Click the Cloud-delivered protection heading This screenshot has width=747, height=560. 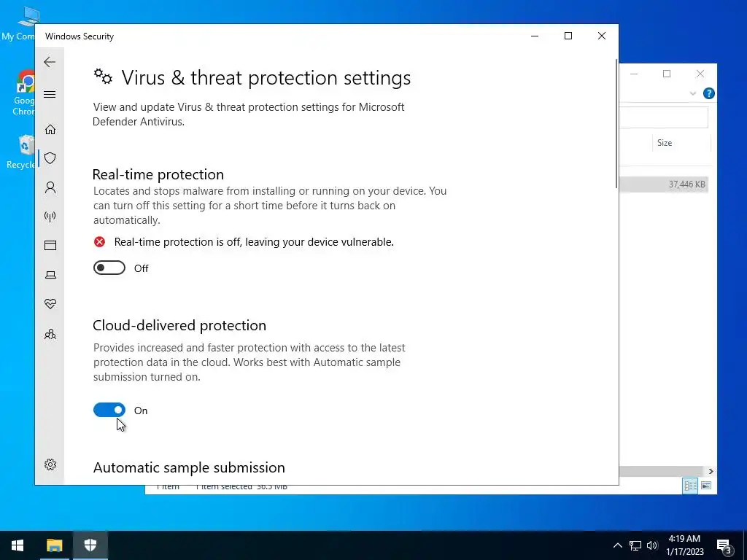(x=179, y=325)
